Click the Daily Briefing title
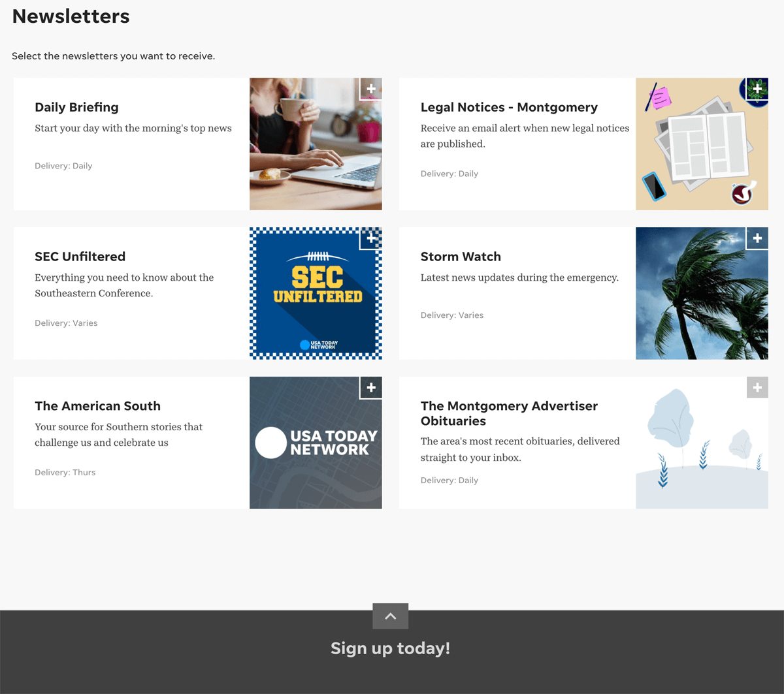Image resolution: width=784 pixels, height=694 pixels. [76, 107]
